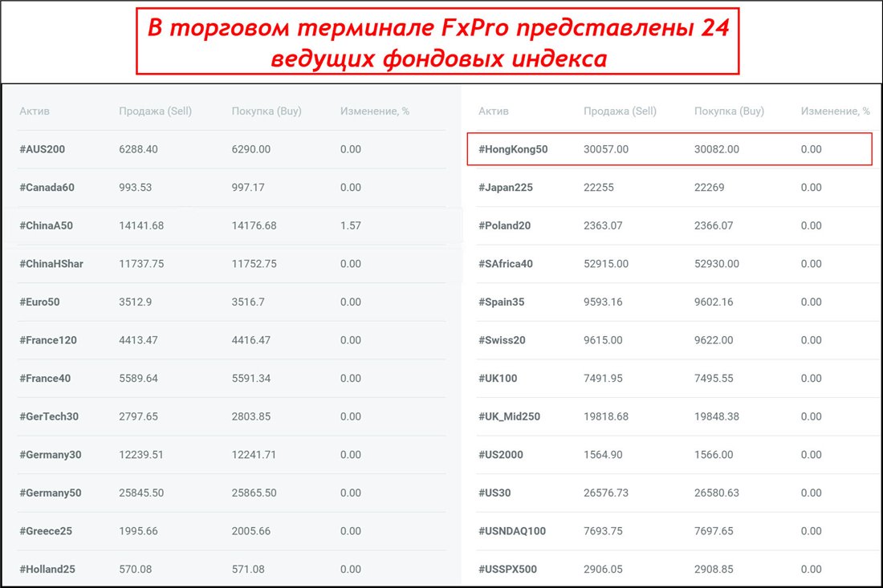Select the #Germany50 asset
883x588 pixels.
(x=50, y=493)
